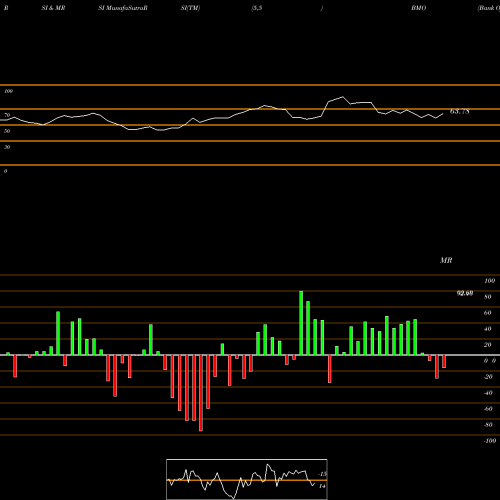Image resolution: width=500 pixels, height=500 pixels.
Task: Click the '-15' value in the mini chart
Action: coord(323,474)
